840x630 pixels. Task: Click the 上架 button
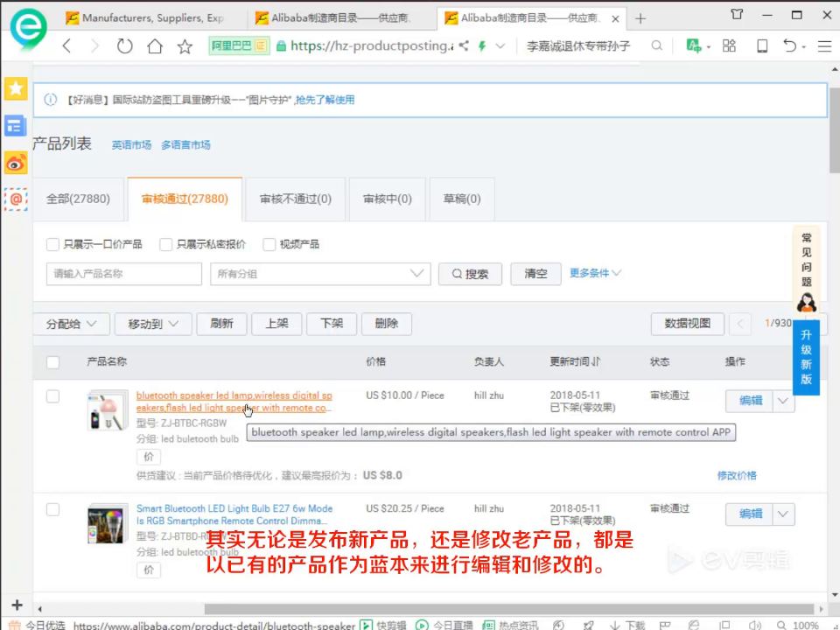[x=277, y=324]
